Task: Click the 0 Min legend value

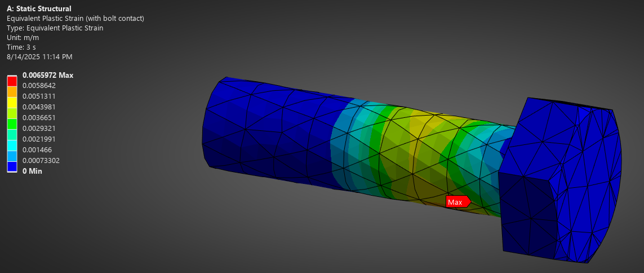Action: point(33,171)
